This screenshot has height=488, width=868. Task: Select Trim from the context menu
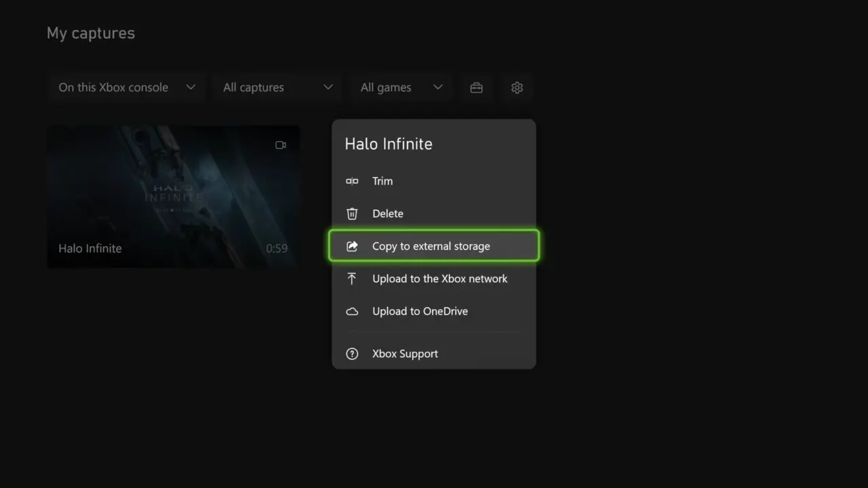tap(382, 181)
